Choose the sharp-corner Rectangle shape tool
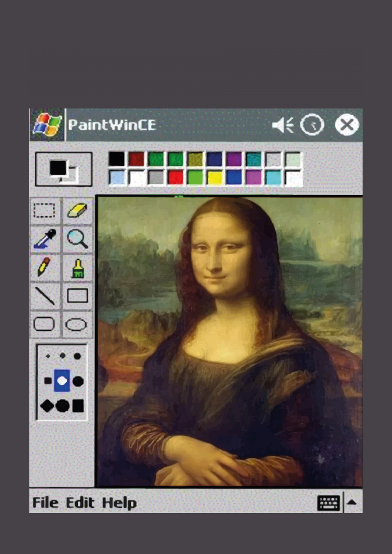The height and width of the screenshot is (554, 392). pos(77,296)
